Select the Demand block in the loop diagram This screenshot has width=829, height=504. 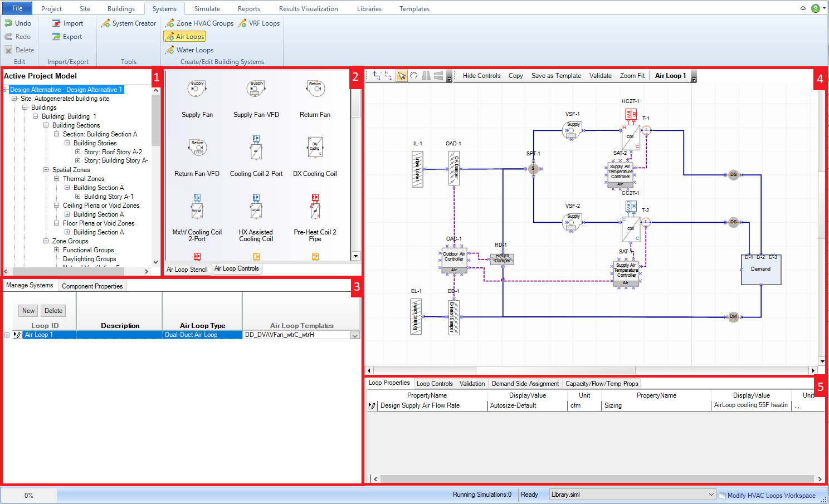coord(760,270)
